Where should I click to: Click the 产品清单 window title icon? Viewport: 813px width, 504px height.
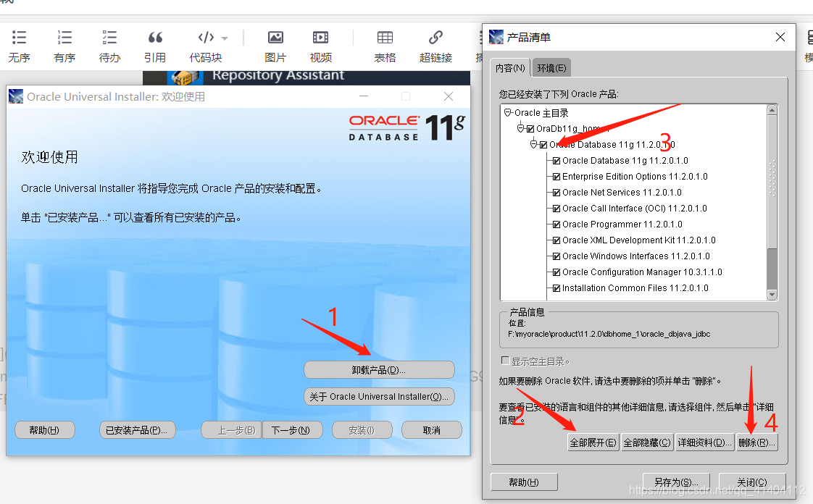pyautogui.click(x=496, y=37)
